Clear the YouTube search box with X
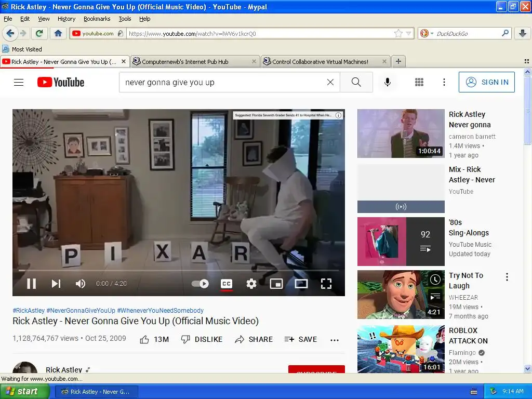The height and width of the screenshot is (399, 532). coord(330,82)
